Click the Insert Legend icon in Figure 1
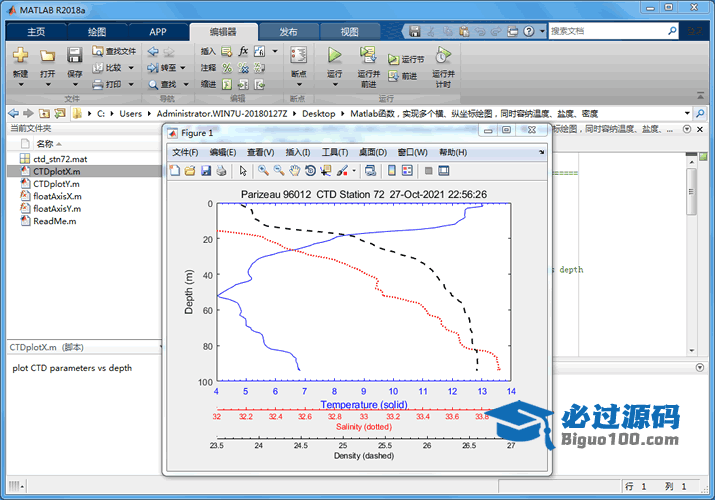 pyautogui.click(x=407, y=171)
